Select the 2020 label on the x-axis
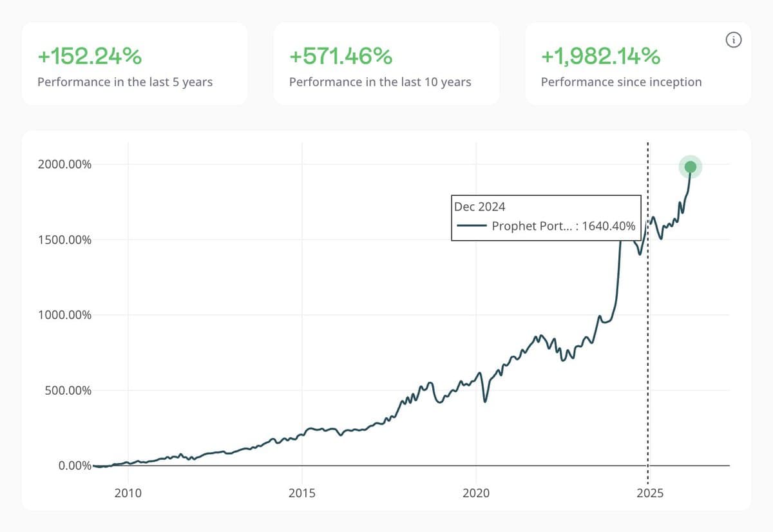The image size is (773, 532). point(477,493)
